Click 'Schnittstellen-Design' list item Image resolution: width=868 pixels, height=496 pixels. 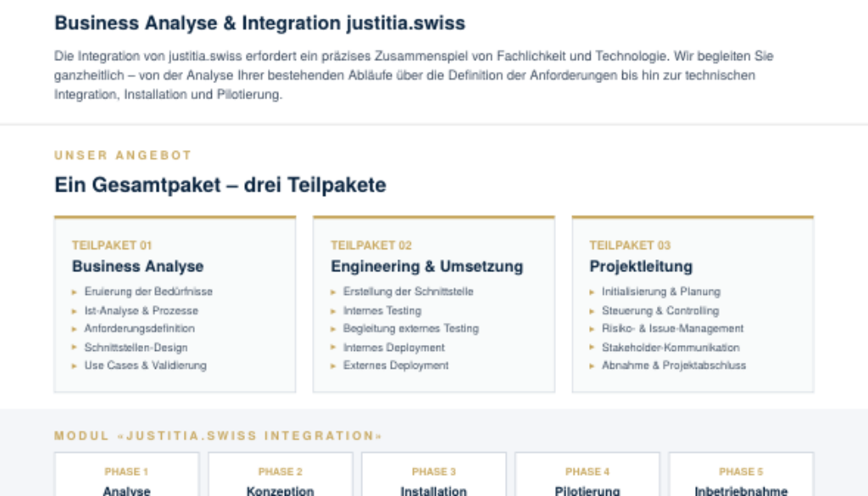pyautogui.click(x=136, y=348)
